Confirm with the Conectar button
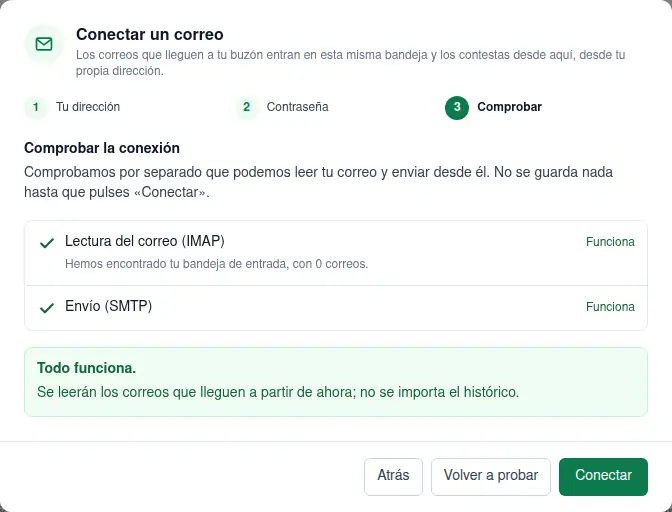The height and width of the screenshot is (512, 672). tap(603, 476)
